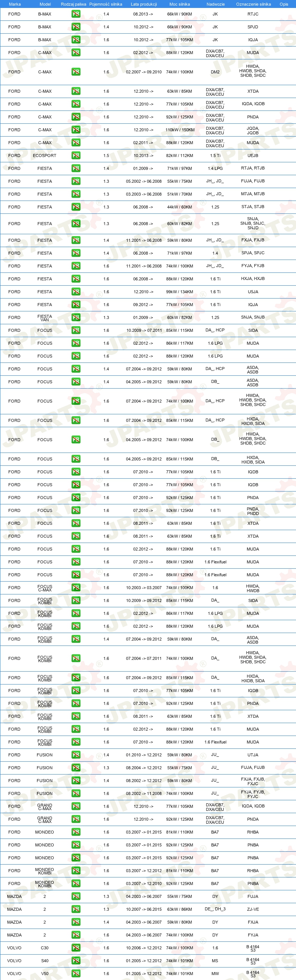Click the petrol icon in the B-MAX IQJA row
Screen dimensions: 296x980
76,40
